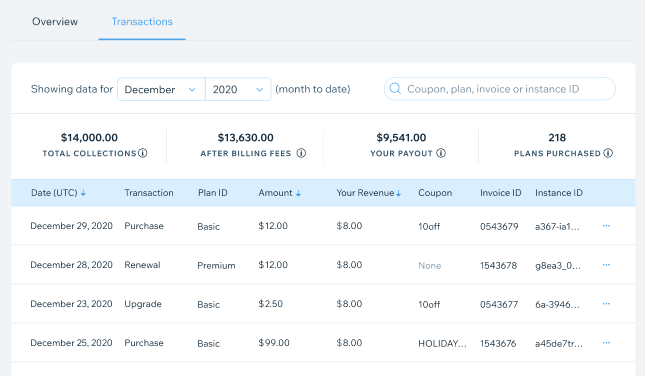645x376 pixels.
Task: Open more actions for December 28 row
Action: [x=606, y=265]
